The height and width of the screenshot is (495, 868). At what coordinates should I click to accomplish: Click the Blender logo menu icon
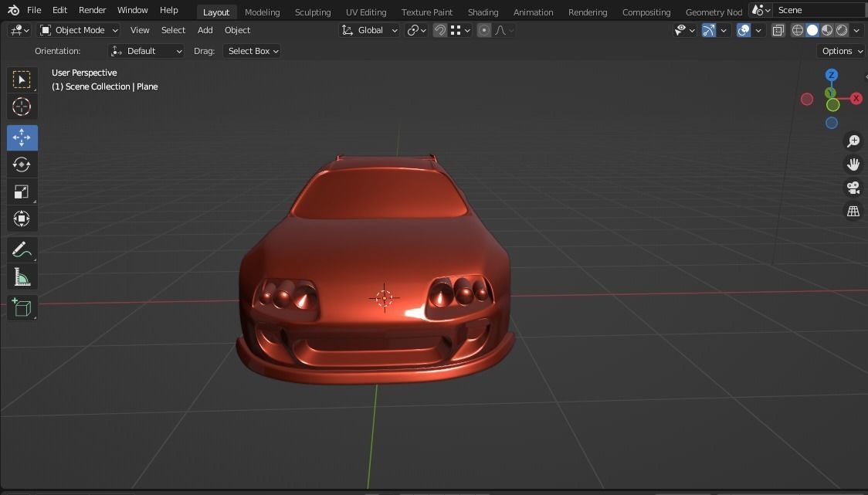click(x=13, y=10)
